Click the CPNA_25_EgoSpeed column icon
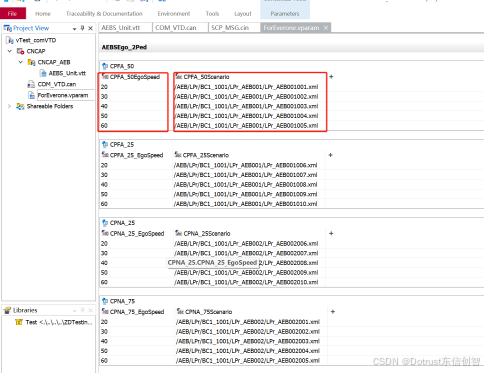The width and height of the screenshot is (484, 373). pyautogui.click(x=105, y=233)
